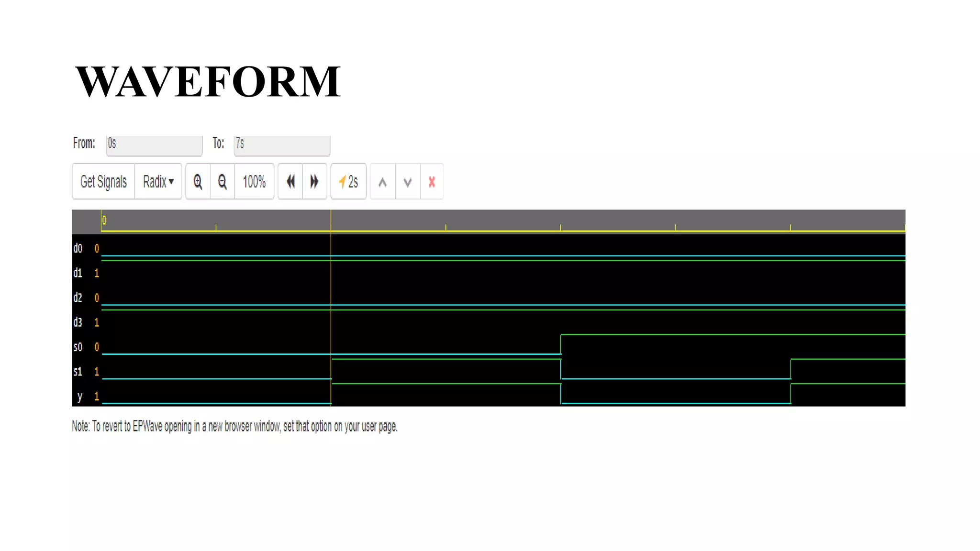Reset zoom with the 100% button
This screenshot has height=551, width=980.
coord(254,181)
